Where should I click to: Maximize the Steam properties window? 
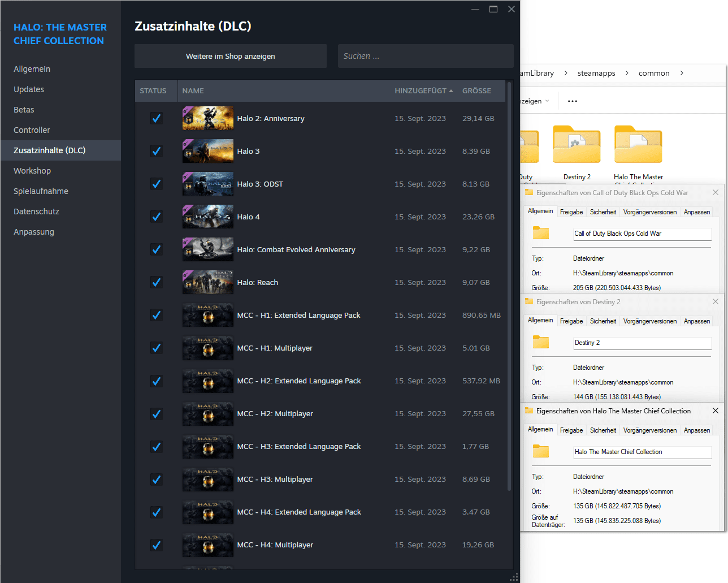[493, 9]
